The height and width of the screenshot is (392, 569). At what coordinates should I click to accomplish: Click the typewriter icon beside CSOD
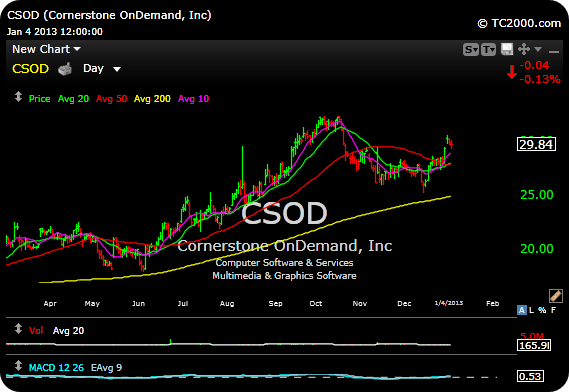(65, 69)
